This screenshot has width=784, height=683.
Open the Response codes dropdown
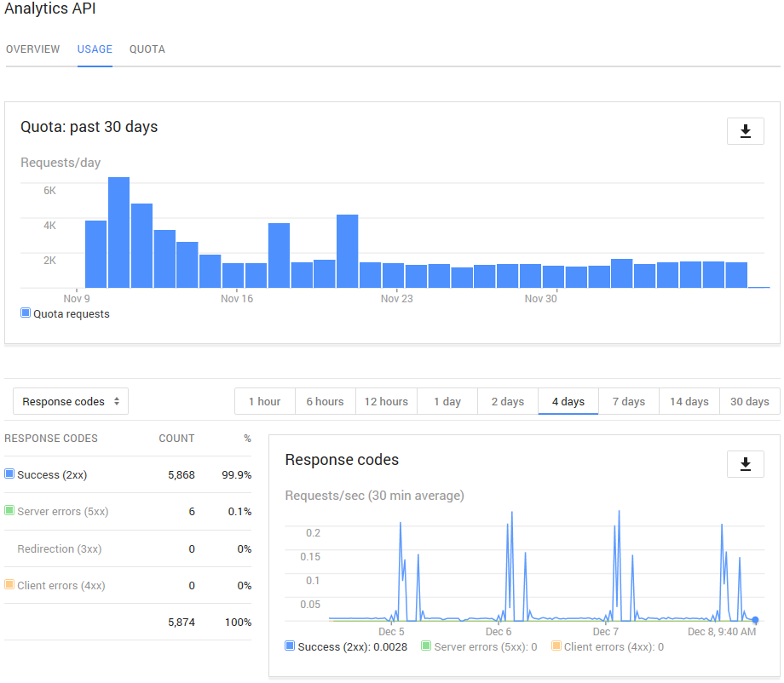71,401
